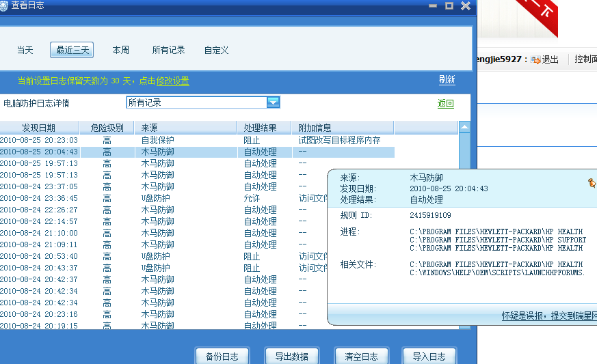Click the log list vertical scrollbar track
Viewport: 597px width, 364px height.
point(464,152)
